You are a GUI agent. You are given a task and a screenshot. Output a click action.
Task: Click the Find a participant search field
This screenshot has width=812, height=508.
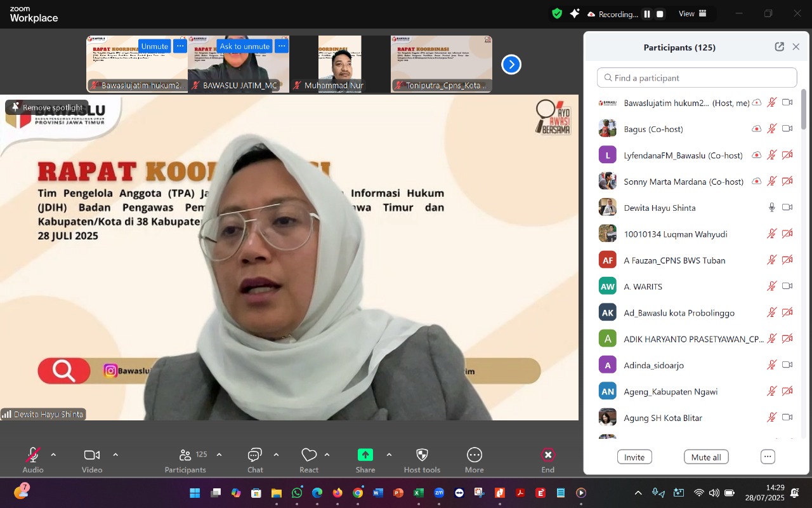tap(697, 77)
